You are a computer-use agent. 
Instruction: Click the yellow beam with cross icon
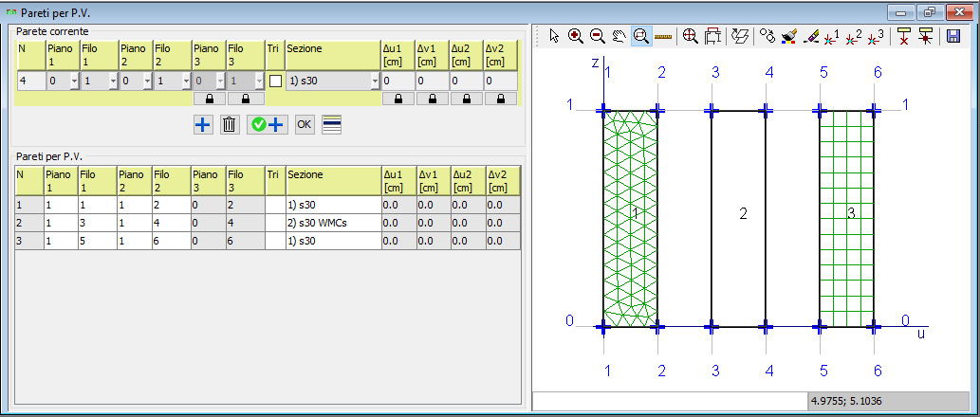click(904, 36)
